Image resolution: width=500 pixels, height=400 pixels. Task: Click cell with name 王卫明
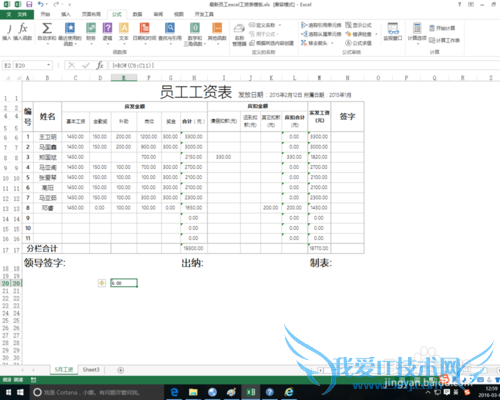47,137
